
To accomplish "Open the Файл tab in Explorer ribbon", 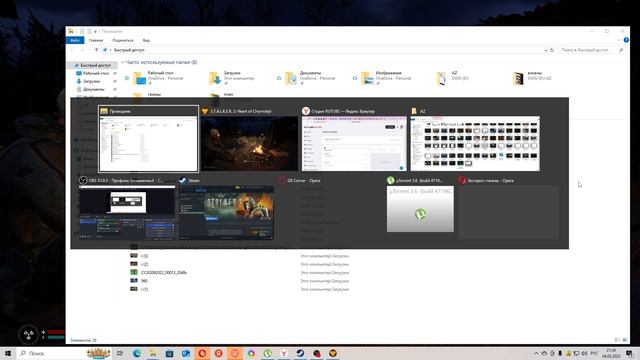I will 75,40.
